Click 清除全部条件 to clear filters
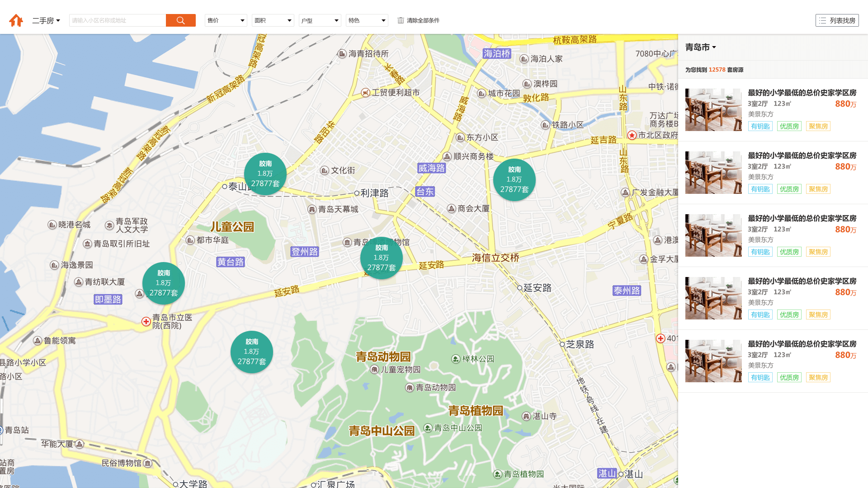The height and width of the screenshot is (488, 868). tap(423, 20)
